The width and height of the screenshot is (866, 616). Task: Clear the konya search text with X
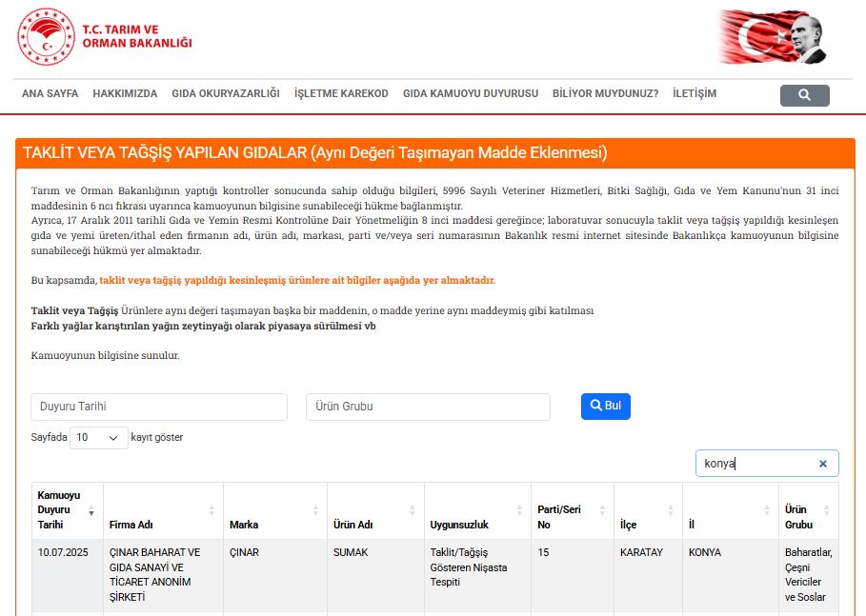pyautogui.click(x=822, y=464)
